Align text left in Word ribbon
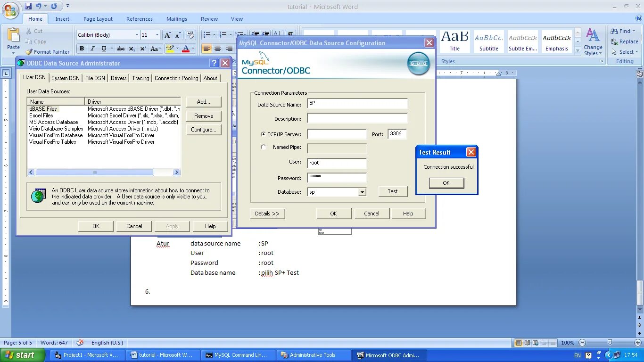Viewport: 644px width, 362px height. (207, 49)
